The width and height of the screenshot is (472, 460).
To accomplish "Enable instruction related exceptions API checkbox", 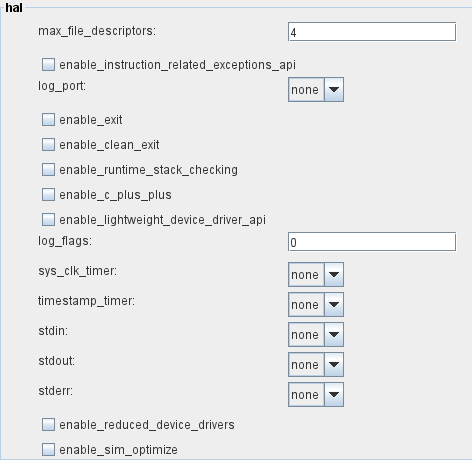I will tap(48, 64).
